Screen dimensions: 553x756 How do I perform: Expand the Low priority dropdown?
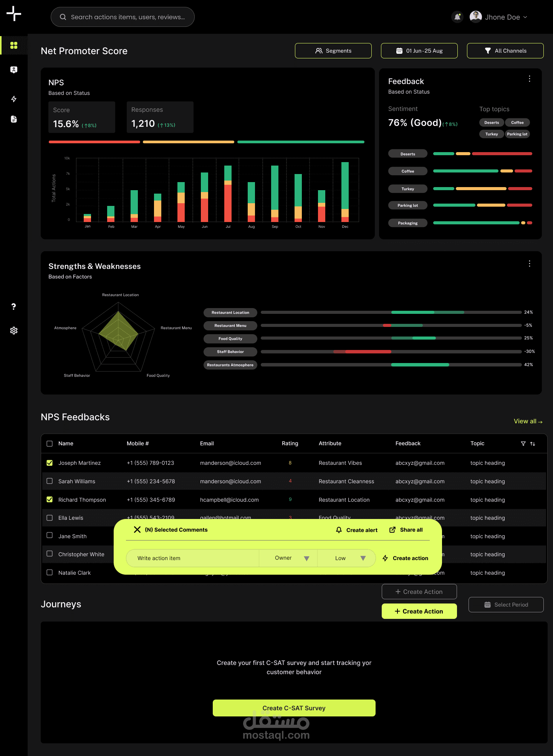[346, 558]
